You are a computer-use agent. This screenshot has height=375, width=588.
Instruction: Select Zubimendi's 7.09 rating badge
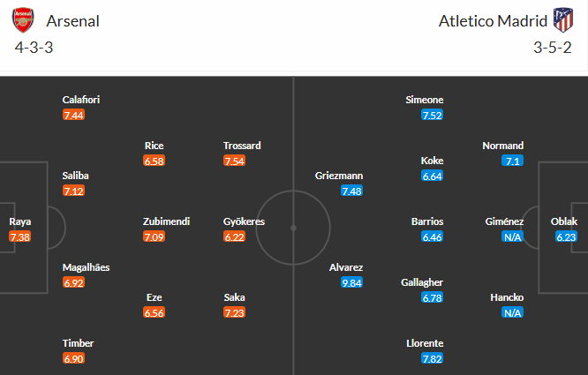(155, 237)
